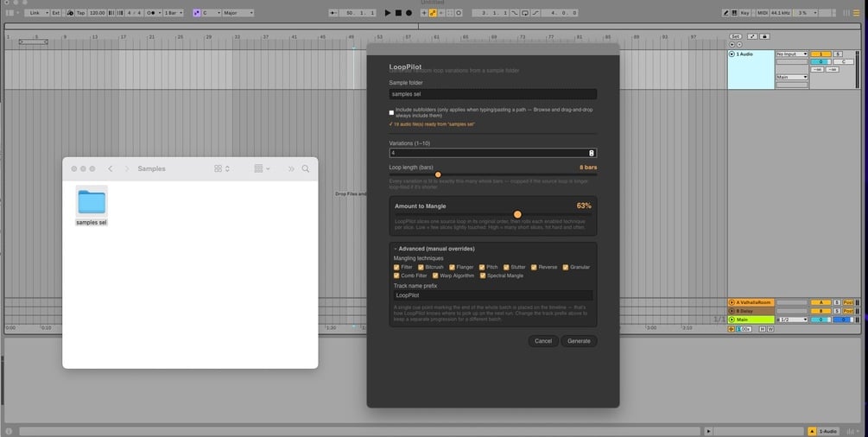
Task: Arm the Arrangement Record button
Action: click(x=409, y=13)
